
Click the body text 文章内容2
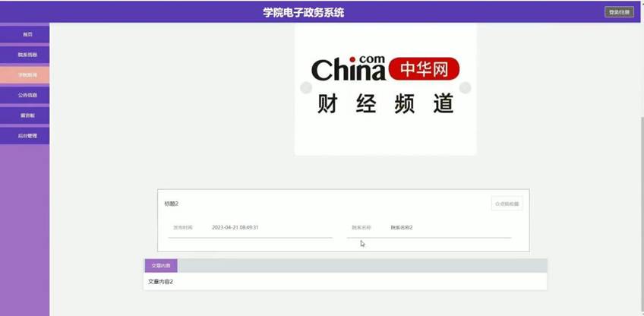pyautogui.click(x=160, y=282)
